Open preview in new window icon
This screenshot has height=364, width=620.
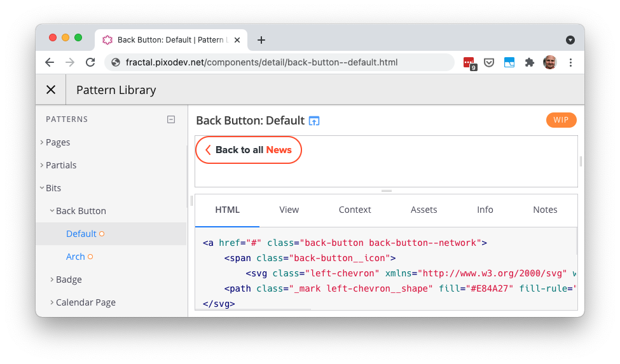pos(314,121)
